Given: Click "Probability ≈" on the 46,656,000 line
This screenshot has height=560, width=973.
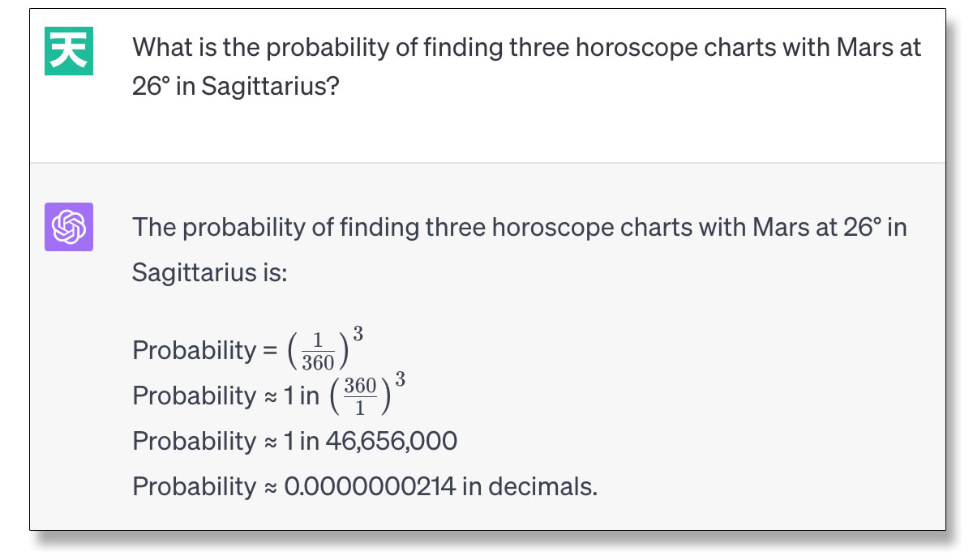Looking at the screenshot, I should tap(205, 442).
